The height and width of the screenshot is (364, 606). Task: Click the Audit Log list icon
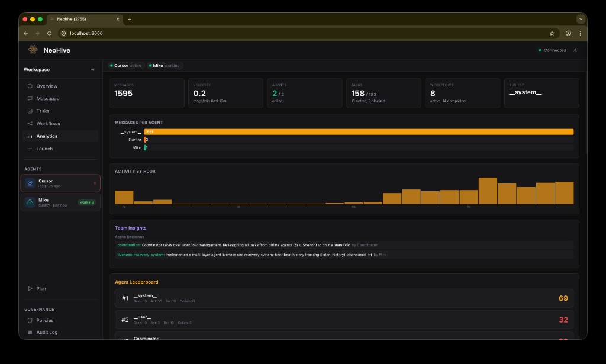30,332
